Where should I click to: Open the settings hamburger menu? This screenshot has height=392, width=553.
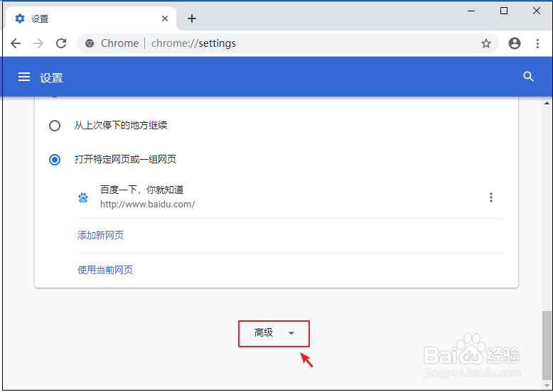click(x=24, y=77)
